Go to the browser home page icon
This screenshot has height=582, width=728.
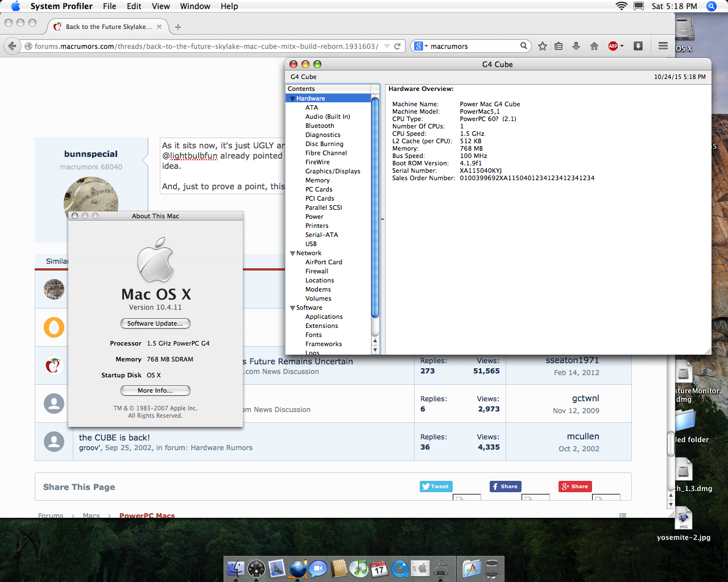594,46
